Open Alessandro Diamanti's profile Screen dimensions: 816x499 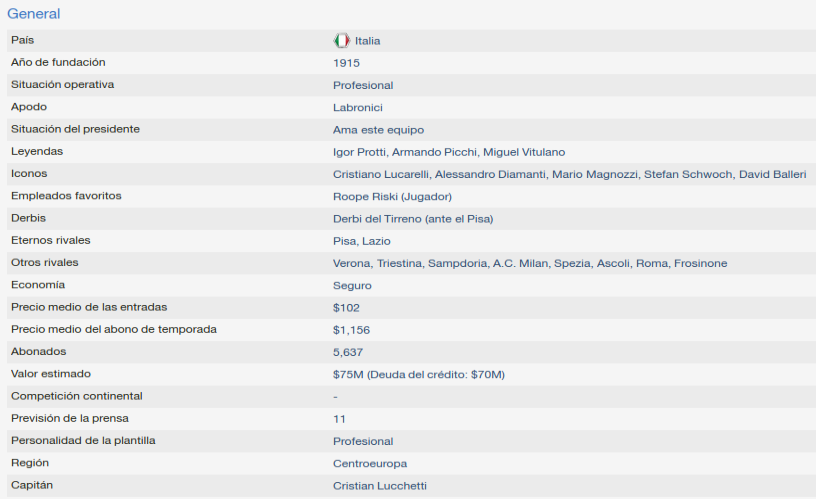point(491,174)
